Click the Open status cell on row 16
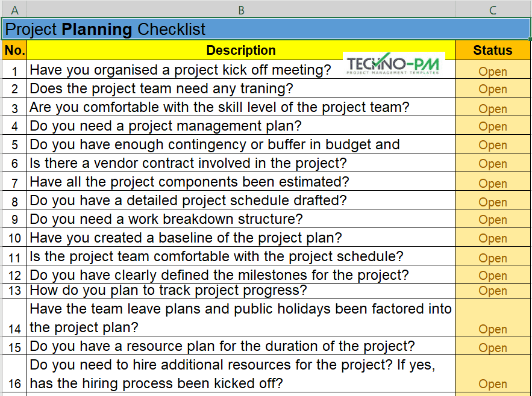Viewport: 532px width, 396px height. point(492,384)
